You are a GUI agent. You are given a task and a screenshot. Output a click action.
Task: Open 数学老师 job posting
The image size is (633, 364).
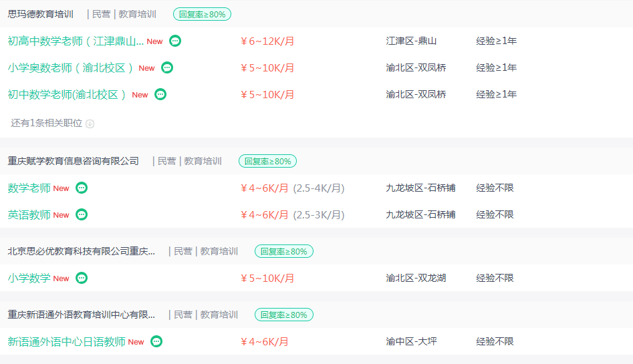click(x=29, y=188)
